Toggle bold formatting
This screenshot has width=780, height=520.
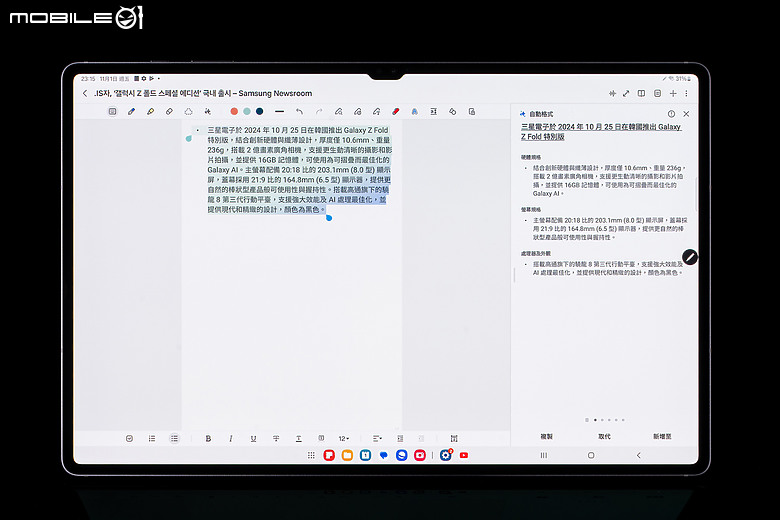208,438
